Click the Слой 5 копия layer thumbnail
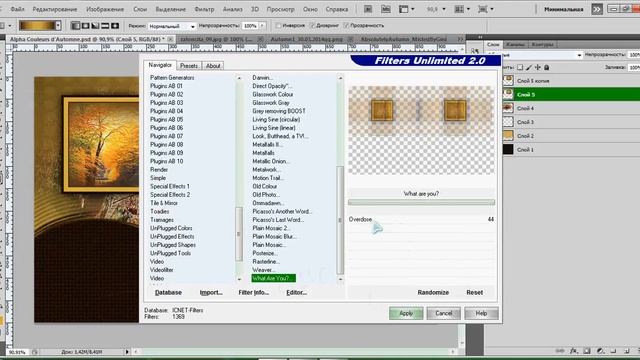640x360 pixels. (x=508, y=81)
